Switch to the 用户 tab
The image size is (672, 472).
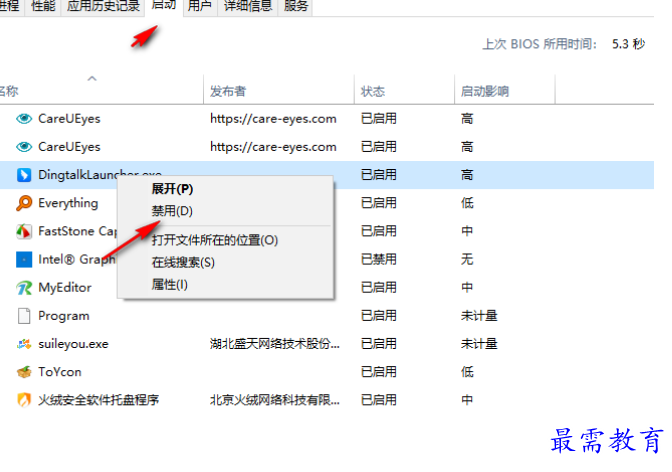(200, 6)
